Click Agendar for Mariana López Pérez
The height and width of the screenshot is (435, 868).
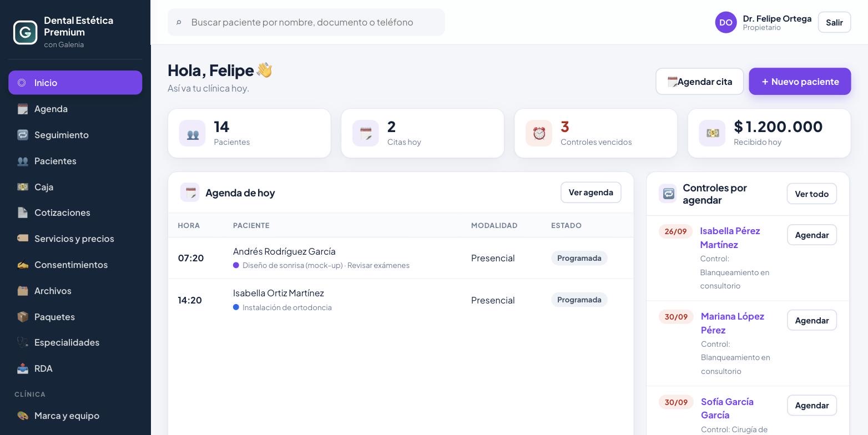pyautogui.click(x=811, y=320)
